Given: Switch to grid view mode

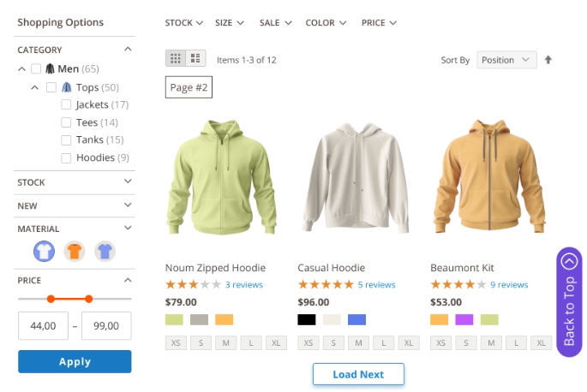Looking at the screenshot, I should 176,58.
